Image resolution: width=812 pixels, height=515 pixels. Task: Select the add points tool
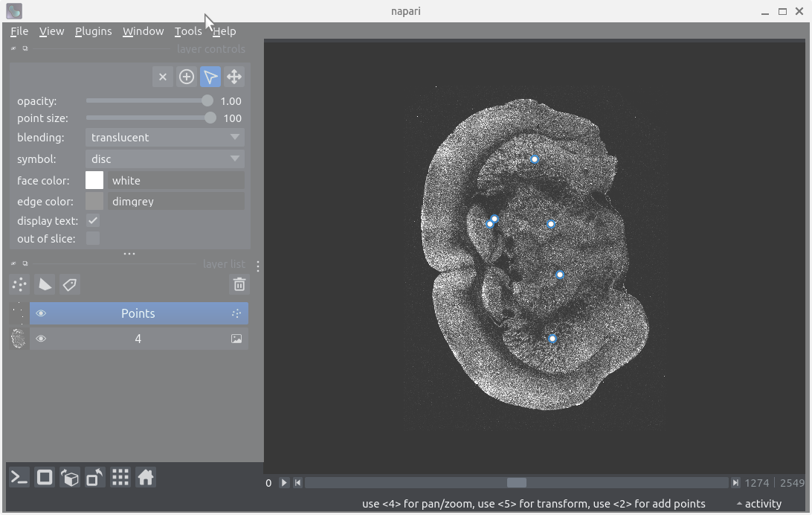[187, 77]
